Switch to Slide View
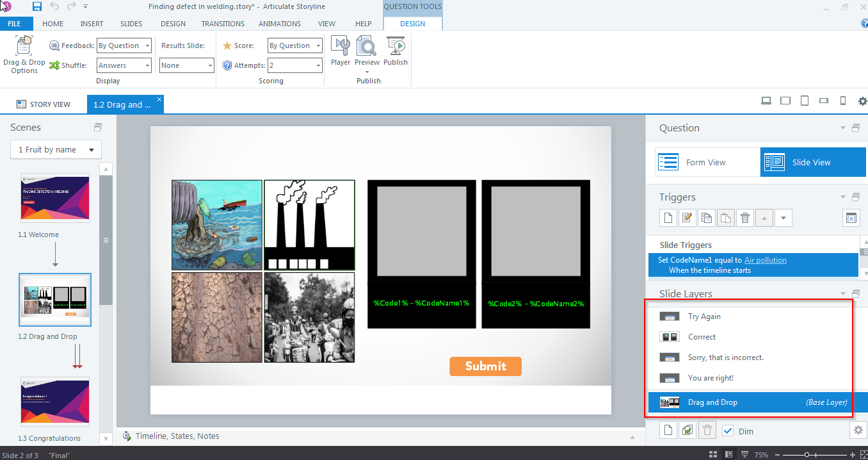The image size is (868, 460). 812,162
